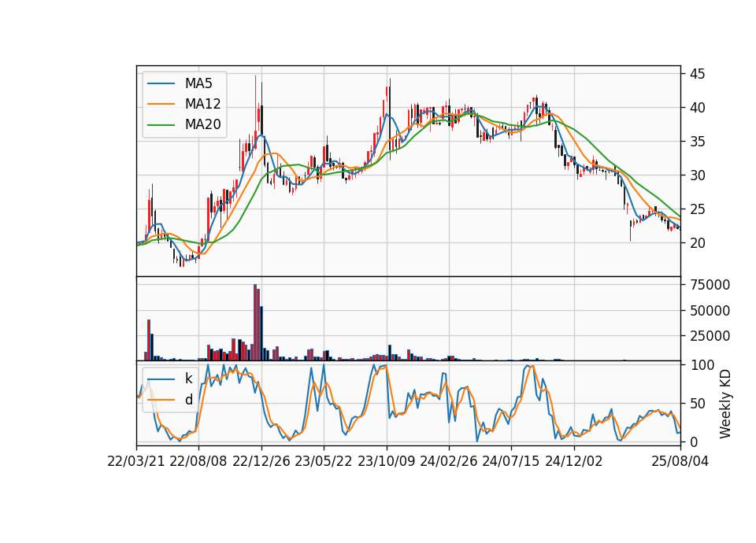Screen dimensions: 756x543
Task: Click the KD axis value 50
Action: pos(697,404)
